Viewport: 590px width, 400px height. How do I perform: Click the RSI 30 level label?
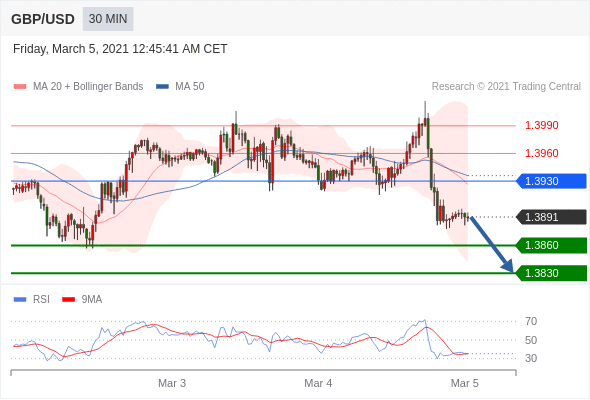pyautogui.click(x=531, y=358)
